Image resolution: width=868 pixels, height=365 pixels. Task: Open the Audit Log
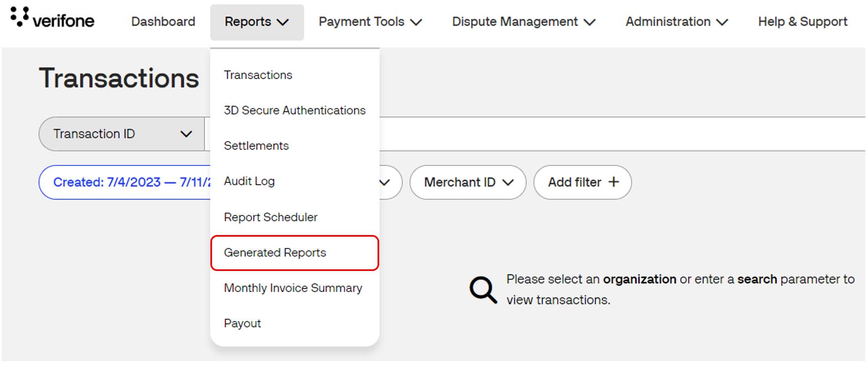(249, 181)
